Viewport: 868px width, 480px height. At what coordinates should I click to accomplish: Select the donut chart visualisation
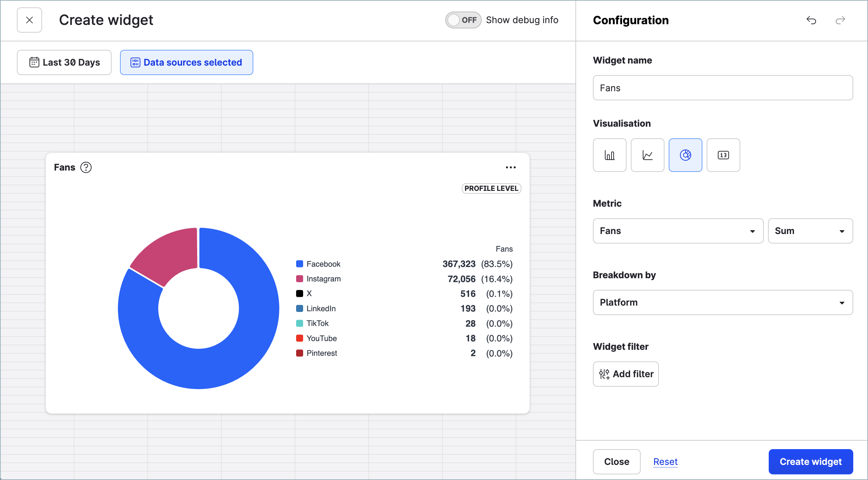(685, 155)
